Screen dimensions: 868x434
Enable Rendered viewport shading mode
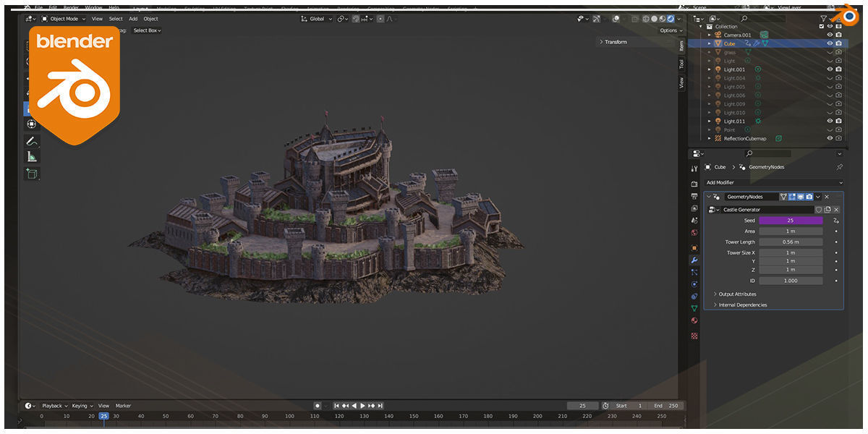click(x=671, y=19)
